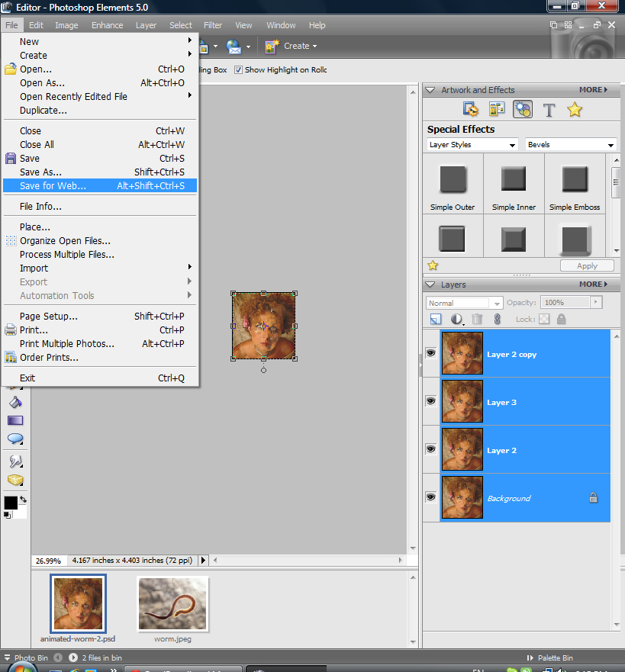The image size is (625, 672).
Task: Go to previous file in Photo Bin
Action: pos(58,658)
